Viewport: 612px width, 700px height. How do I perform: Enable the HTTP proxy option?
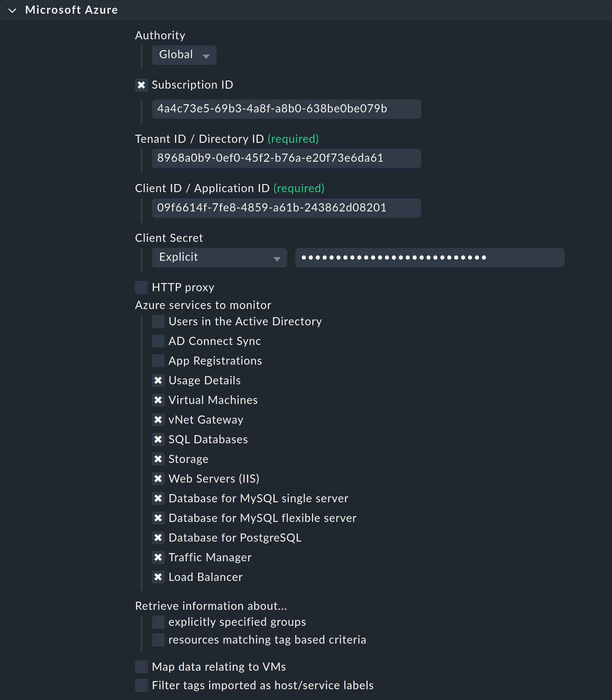[x=141, y=287]
